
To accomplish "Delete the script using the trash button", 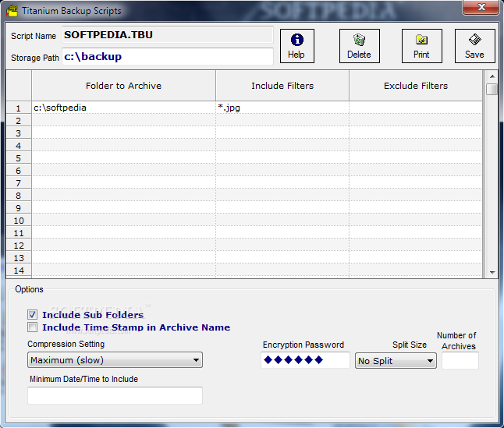I will [x=359, y=46].
